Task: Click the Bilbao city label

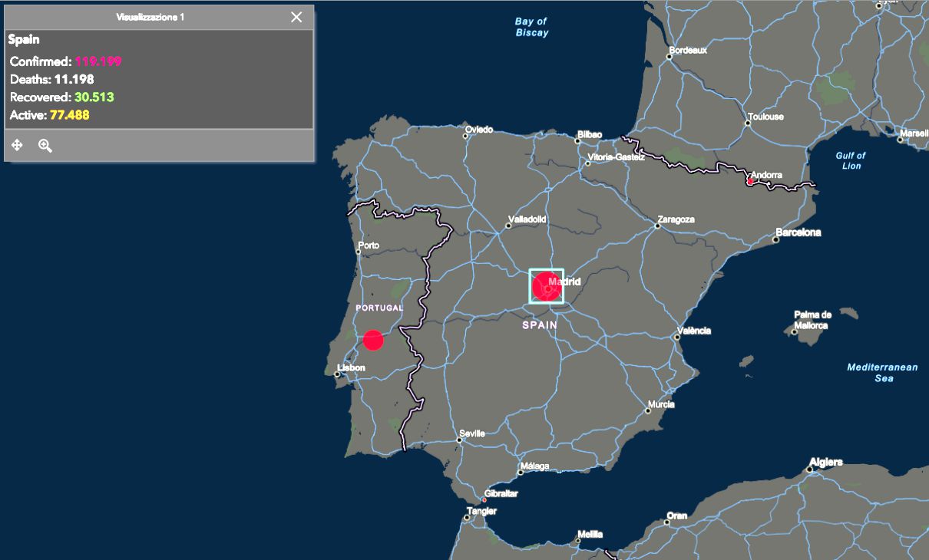Action: point(590,134)
